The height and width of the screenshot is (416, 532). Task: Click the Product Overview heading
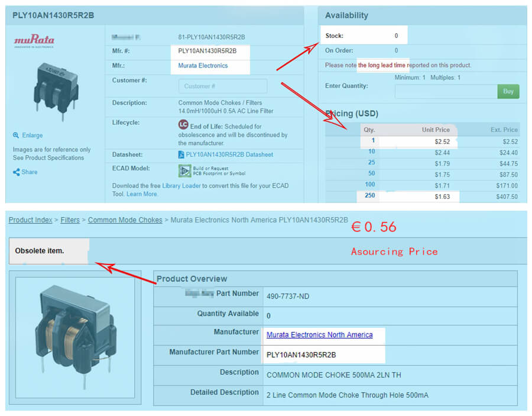click(x=192, y=279)
